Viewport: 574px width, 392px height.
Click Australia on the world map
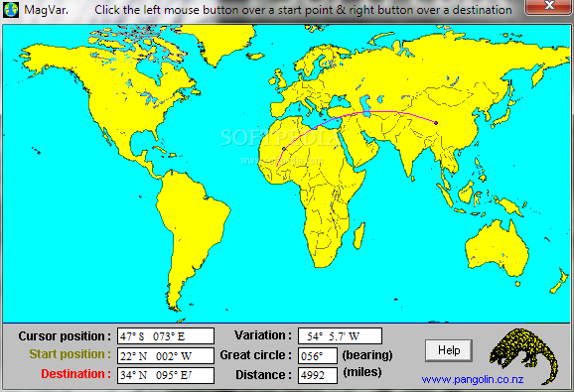498,247
